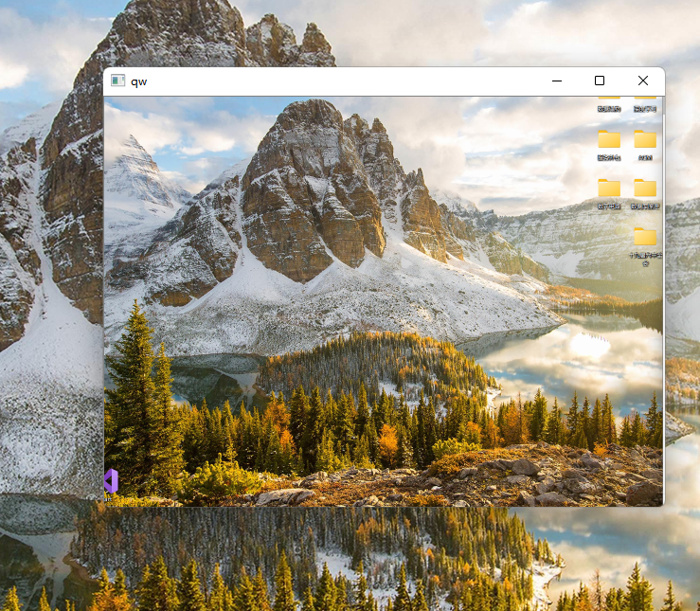Minimize the qw window
This screenshot has width=700, height=611.
tap(557, 81)
